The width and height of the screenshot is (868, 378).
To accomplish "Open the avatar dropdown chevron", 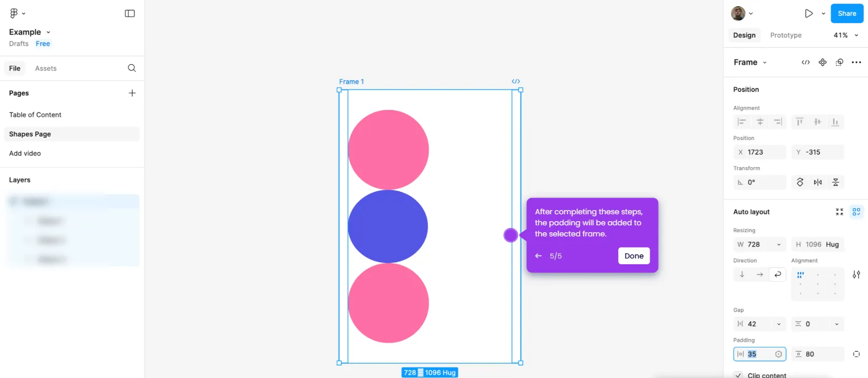I will click(751, 14).
